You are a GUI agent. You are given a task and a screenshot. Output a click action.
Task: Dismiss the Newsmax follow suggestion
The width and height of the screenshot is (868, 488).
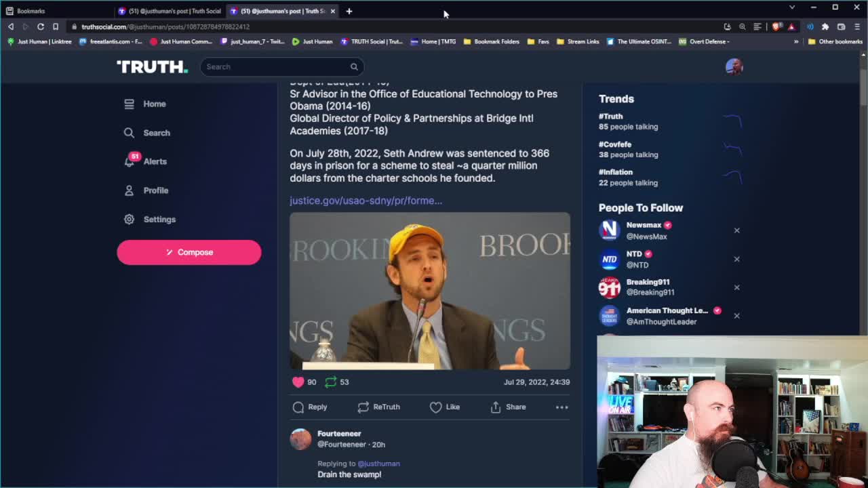click(736, 230)
